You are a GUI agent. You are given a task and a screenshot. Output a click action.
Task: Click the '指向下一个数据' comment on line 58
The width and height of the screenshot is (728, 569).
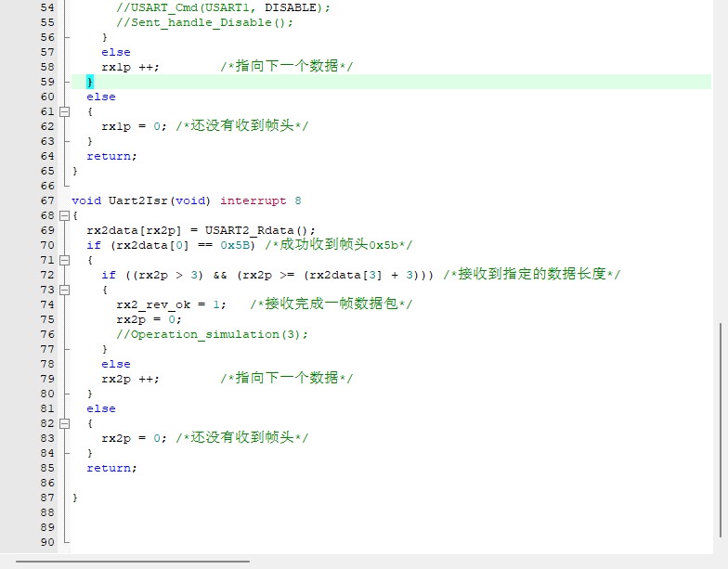287,66
